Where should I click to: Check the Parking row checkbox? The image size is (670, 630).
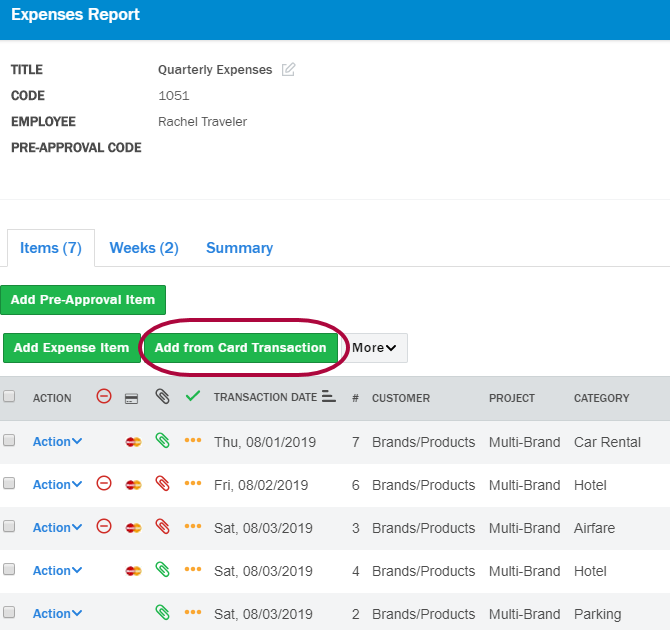point(9,612)
